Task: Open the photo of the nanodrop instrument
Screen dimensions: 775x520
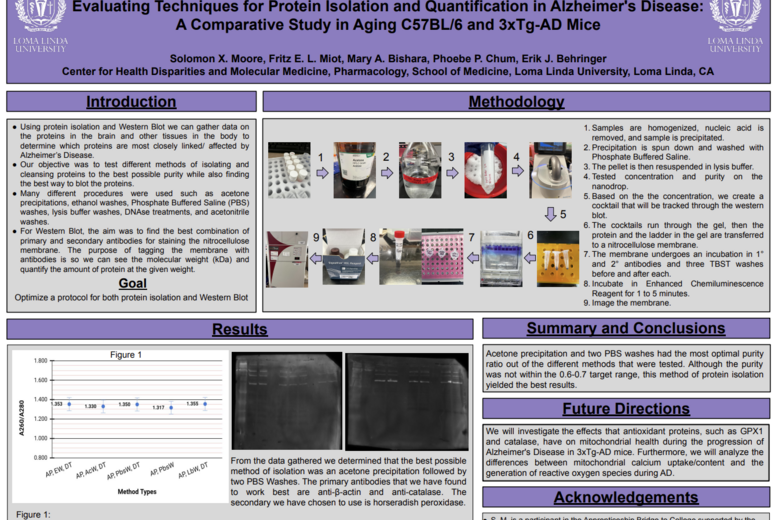Action: tap(551, 171)
